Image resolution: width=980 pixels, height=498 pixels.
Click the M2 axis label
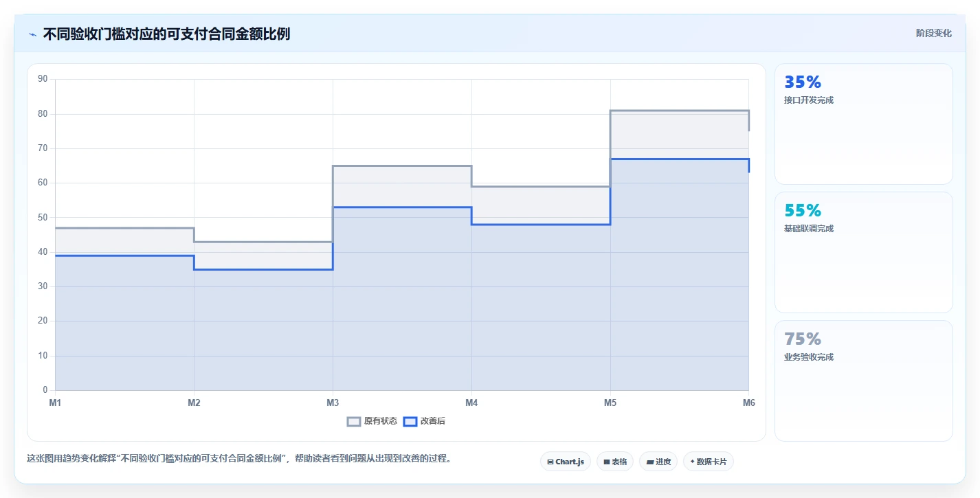pyautogui.click(x=194, y=403)
